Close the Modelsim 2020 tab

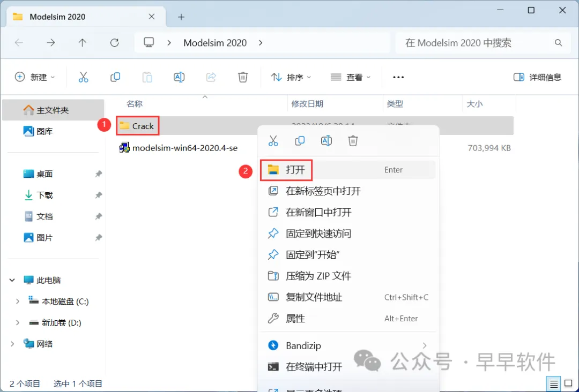(x=151, y=17)
